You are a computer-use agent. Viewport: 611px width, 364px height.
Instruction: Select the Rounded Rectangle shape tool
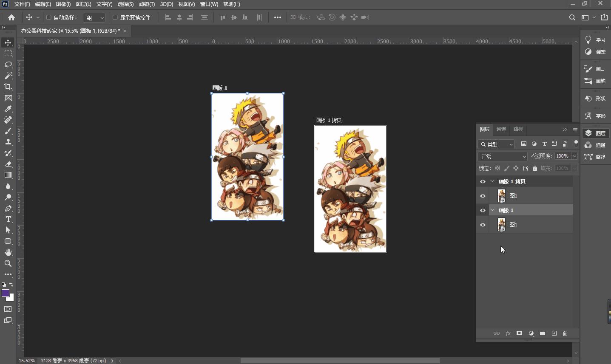pos(8,241)
